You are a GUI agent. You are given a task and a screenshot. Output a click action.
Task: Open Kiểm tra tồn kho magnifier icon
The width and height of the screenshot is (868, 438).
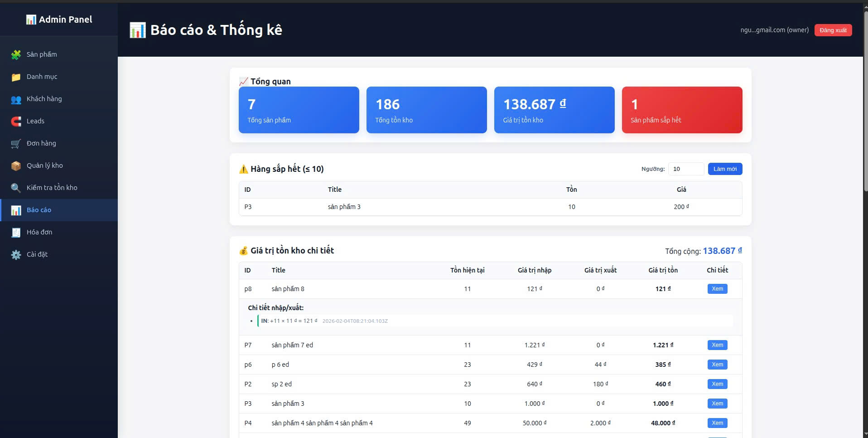point(16,187)
